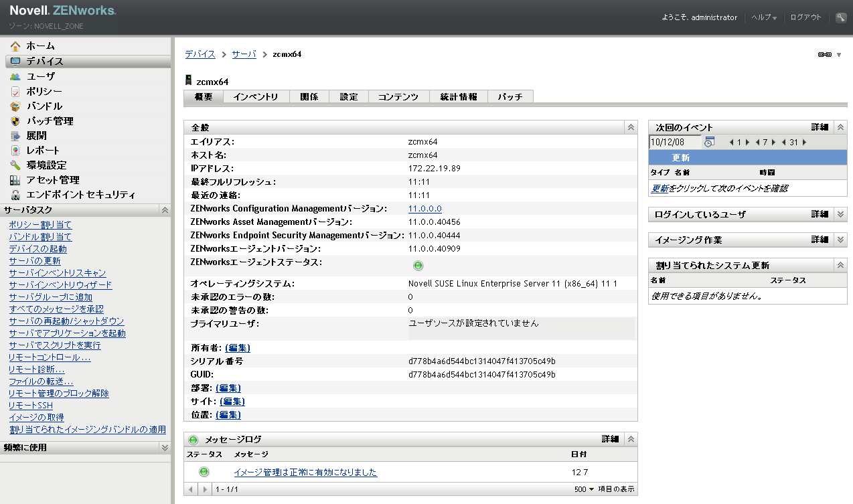Click the chain link icon near breadcrumb
The image size is (853, 504).
(824, 55)
